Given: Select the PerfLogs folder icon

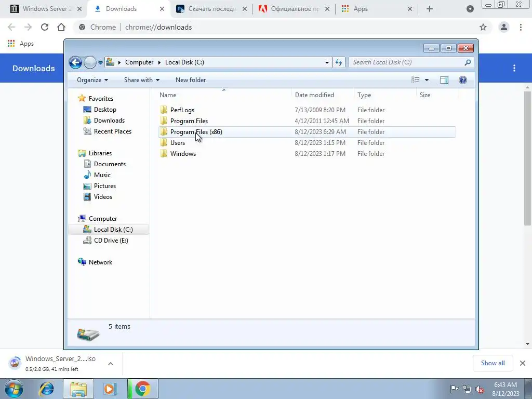Looking at the screenshot, I should (164, 110).
